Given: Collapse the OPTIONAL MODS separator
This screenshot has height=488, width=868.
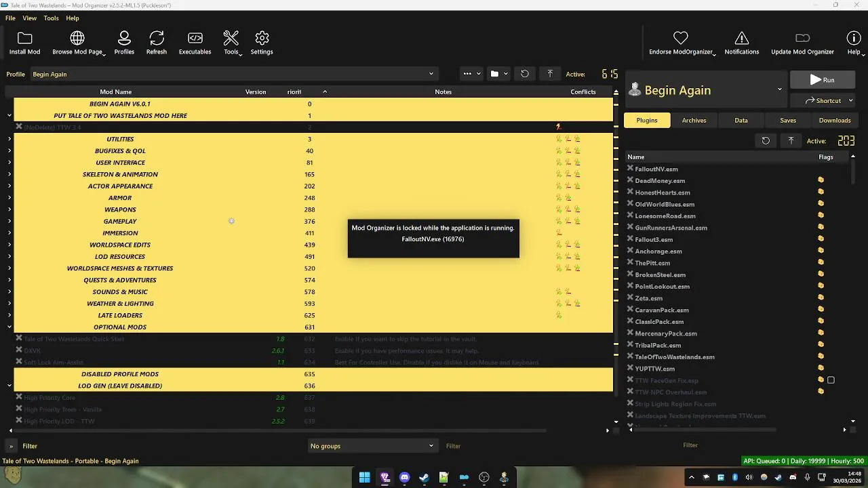Looking at the screenshot, I should (x=9, y=327).
